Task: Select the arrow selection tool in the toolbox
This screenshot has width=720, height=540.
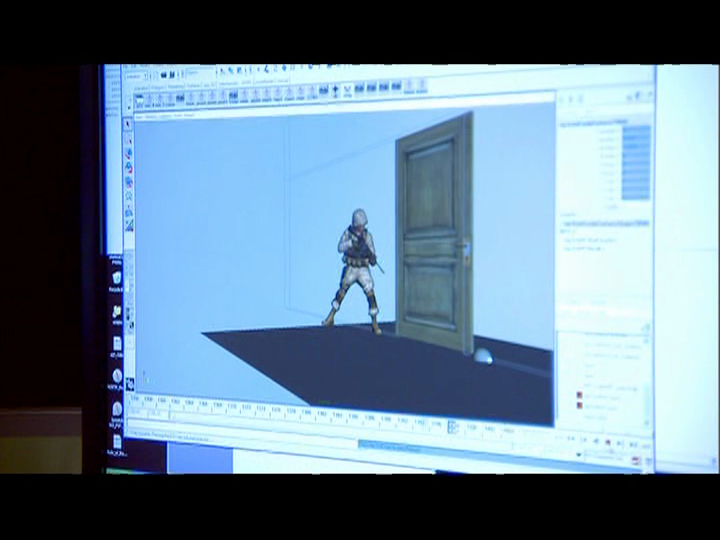Action: 129,124
